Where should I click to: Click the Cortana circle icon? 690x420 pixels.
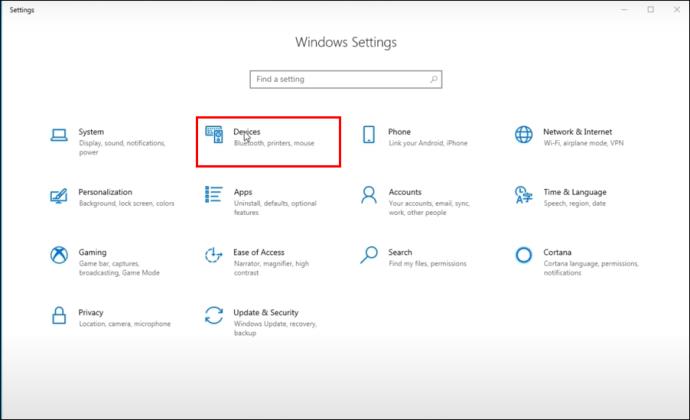pyautogui.click(x=524, y=255)
